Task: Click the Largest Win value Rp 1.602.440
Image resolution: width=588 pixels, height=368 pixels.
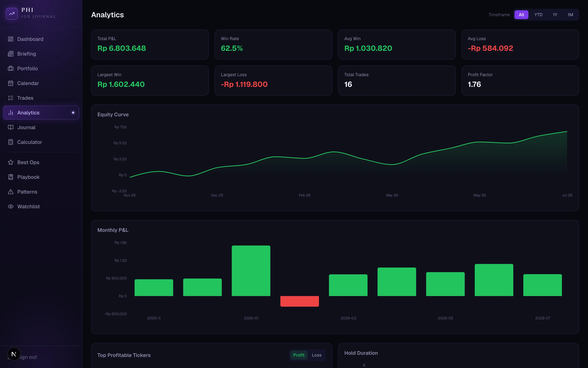Action: (x=121, y=84)
